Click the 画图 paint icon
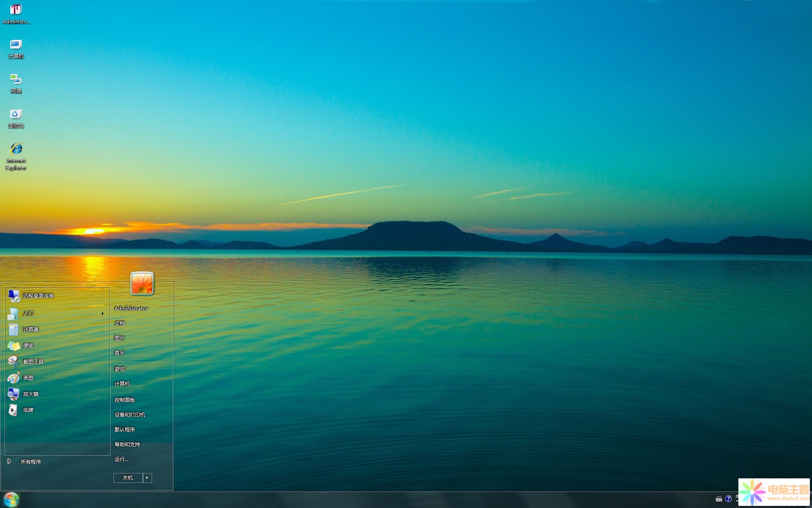The image size is (812, 508). 14,378
